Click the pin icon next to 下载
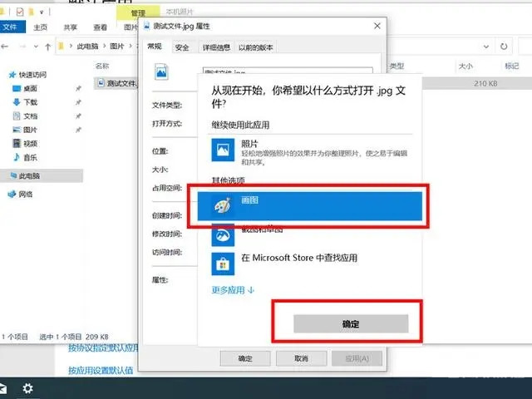This screenshot has width=532, height=399. click(78, 102)
